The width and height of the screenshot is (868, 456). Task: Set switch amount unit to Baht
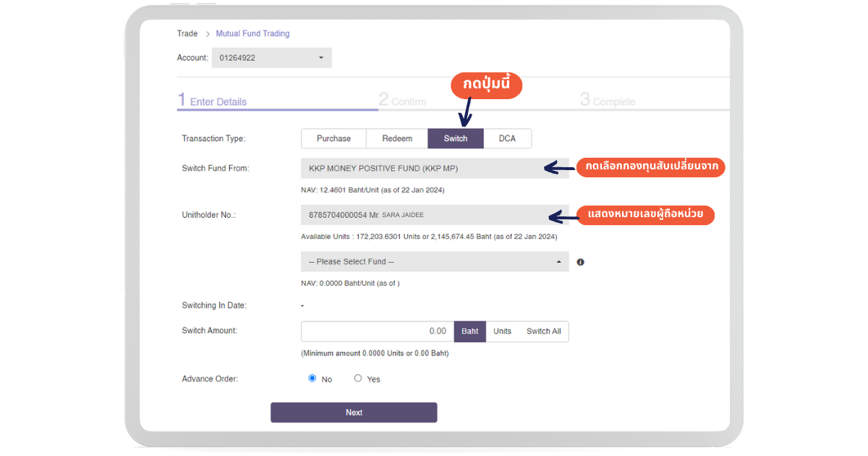coord(470,332)
